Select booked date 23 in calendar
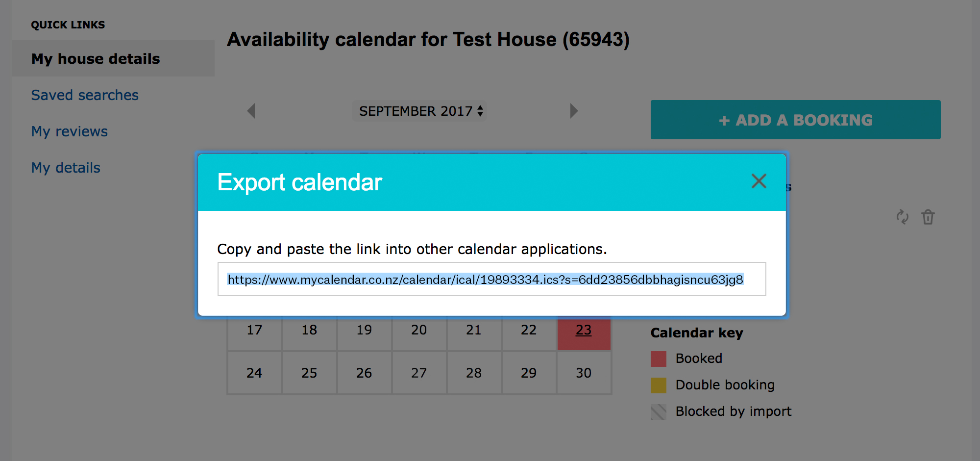Image resolution: width=980 pixels, height=461 pixels. tap(584, 331)
